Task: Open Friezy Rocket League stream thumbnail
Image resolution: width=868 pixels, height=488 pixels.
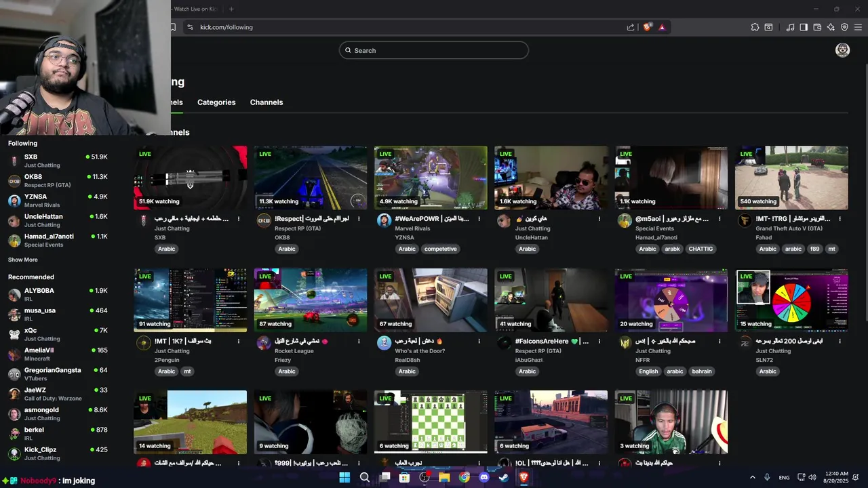Action: coord(311,300)
